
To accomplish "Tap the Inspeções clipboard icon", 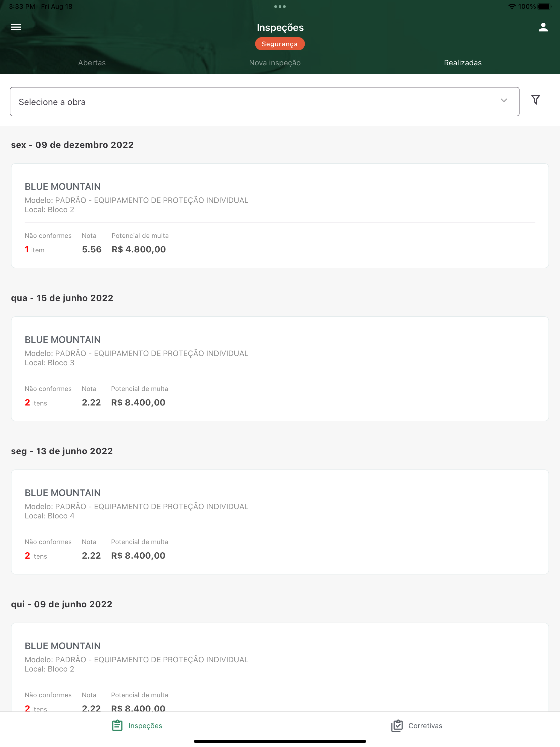I will click(x=117, y=725).
